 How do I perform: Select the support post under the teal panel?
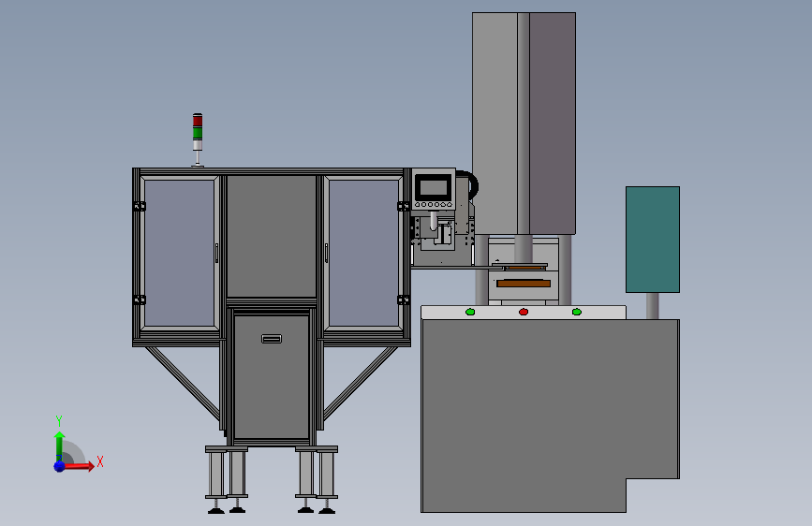pos(653,306)
